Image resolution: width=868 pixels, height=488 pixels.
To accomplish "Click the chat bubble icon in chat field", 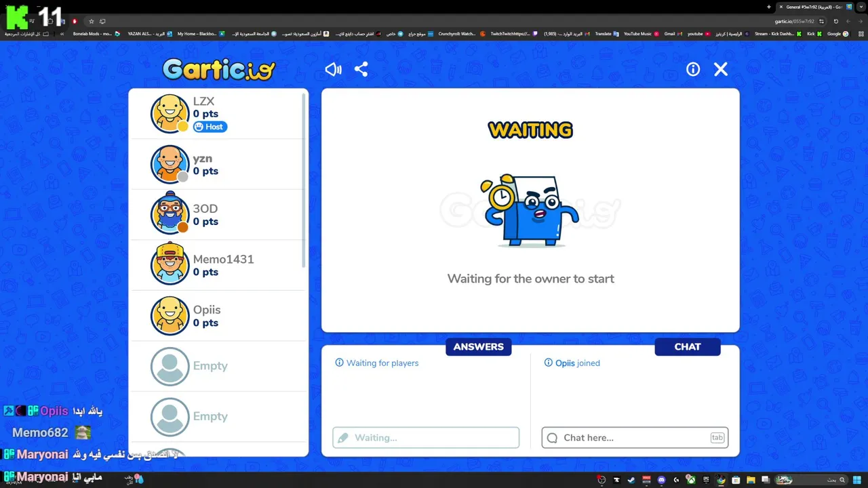I will click(552, 438).
